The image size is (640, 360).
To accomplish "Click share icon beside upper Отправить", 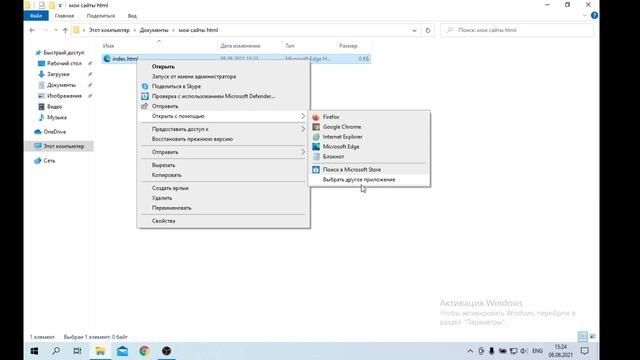I will (x=144, y=106).
